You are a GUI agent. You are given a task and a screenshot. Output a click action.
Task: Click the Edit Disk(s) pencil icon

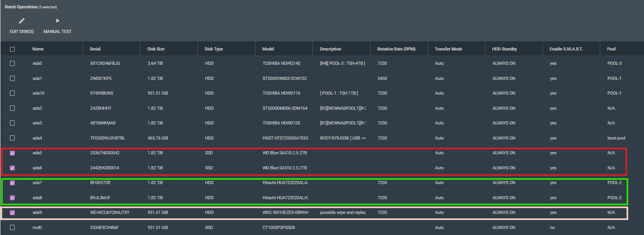point(22,21)
